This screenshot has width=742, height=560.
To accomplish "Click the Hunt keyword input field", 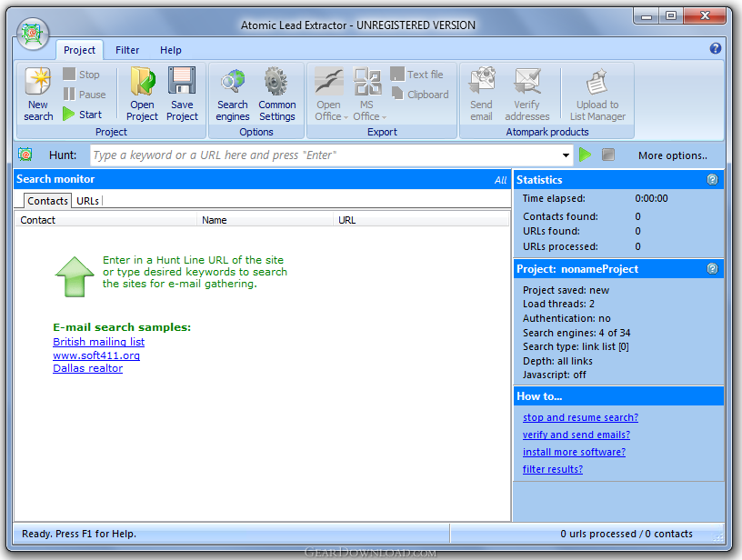I will (x=326, y=155).
